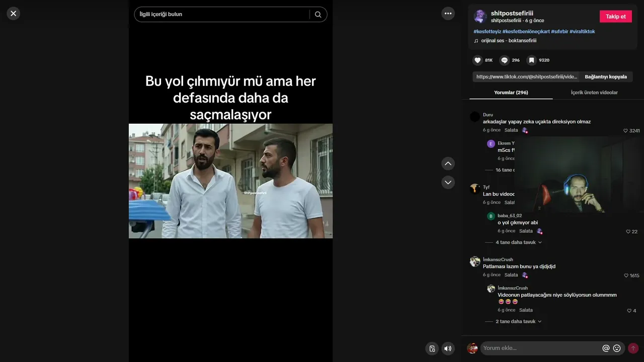Viewport: 644px width, 362px height.
Task: Open İmkansızCrush's top-level comment avatar
Action: (475, 261)
